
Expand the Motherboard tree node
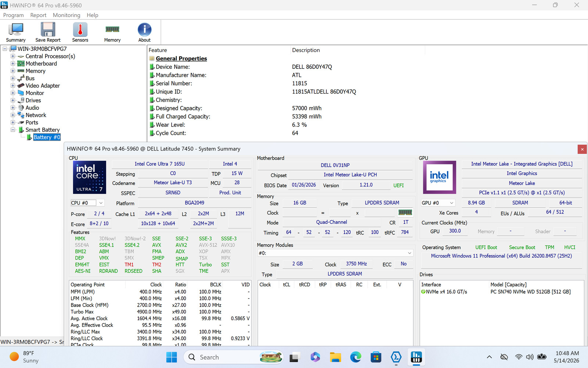tap(13, 64)
